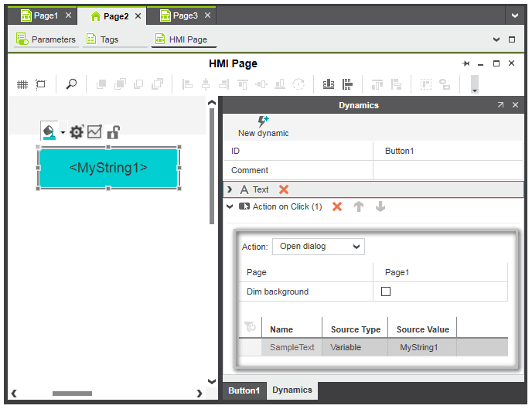
Task: Move Action on Click up with arrow
Action: tap(359, 207)
